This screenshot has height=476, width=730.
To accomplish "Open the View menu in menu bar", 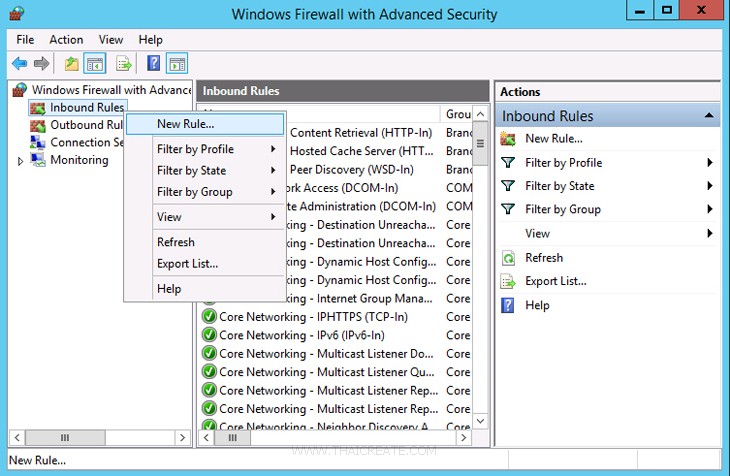I will (x=111, y=40).
